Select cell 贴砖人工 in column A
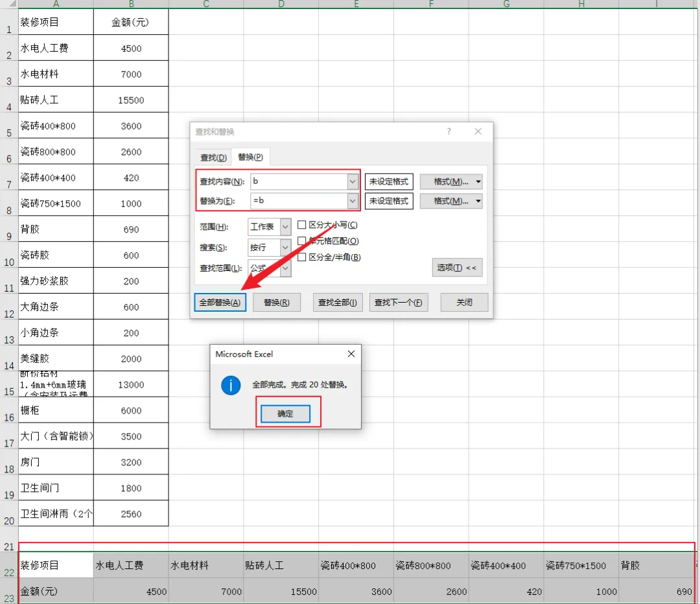Screen dimensions: 700x604 point(56,100)
